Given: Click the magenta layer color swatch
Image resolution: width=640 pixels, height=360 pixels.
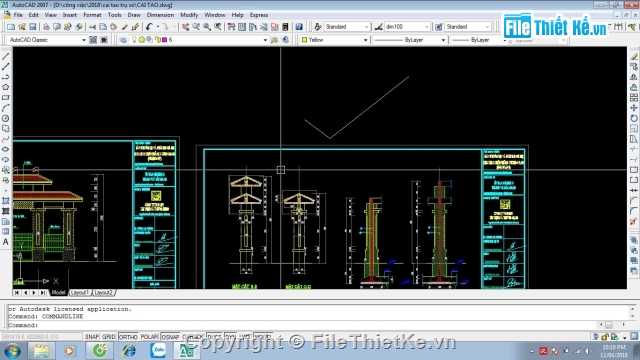Looking at the screenshot, I should 164,40.
